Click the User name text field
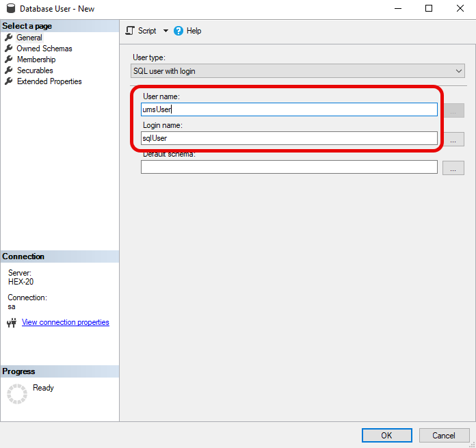The width and height of the screenshot is (476, 448). coord(289,109)
